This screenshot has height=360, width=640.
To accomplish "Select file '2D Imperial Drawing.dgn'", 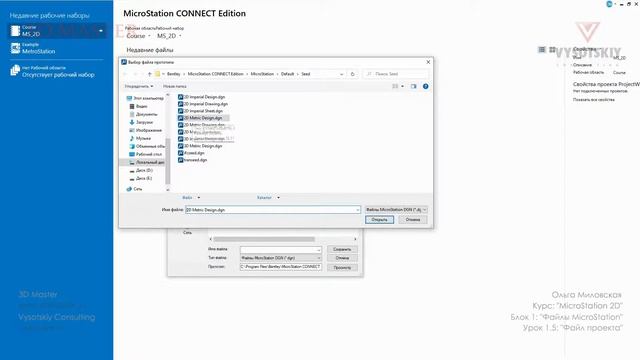I will [203, 104].
